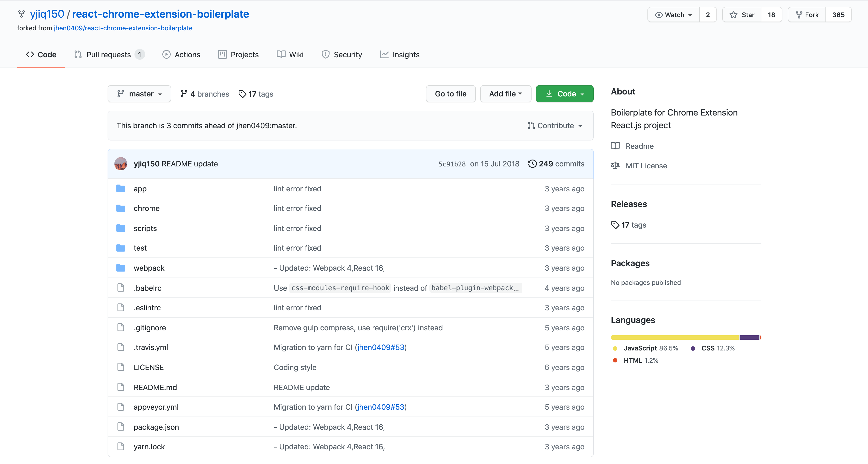
Task: Expand the Contribute dropdown
Action: click(x=555, y=126)
